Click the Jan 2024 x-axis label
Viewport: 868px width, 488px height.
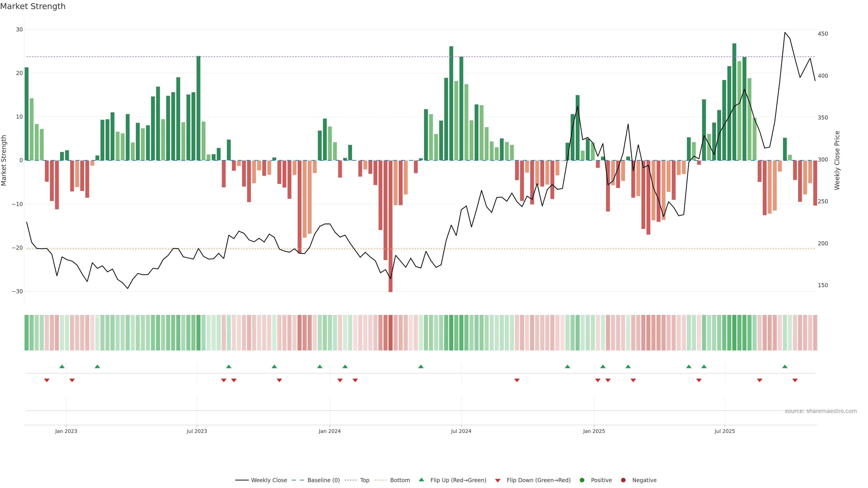click(330, 431)
